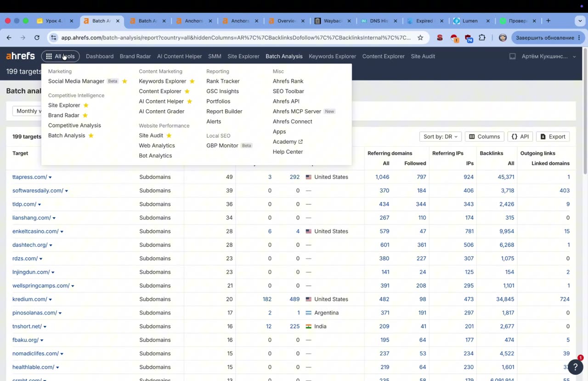588x381 pixels.
Task: Open the Monthly volume dropdown
Action: click(28, 111)
